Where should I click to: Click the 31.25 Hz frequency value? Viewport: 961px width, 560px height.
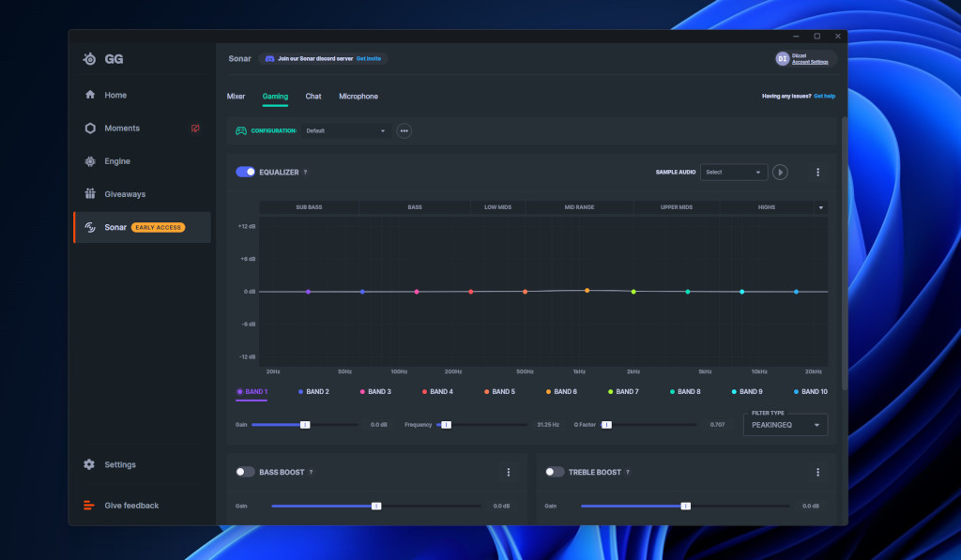click(x=548, y=425)
